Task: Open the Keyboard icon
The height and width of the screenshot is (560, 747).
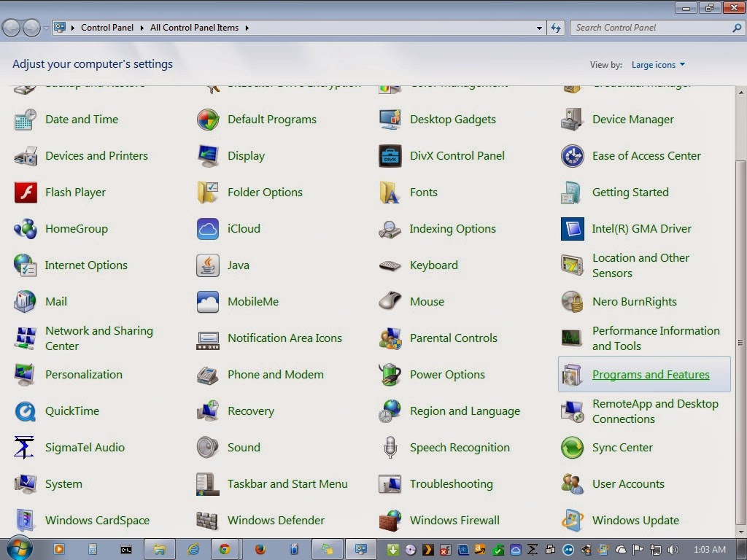Action: (x=390, y=265)
